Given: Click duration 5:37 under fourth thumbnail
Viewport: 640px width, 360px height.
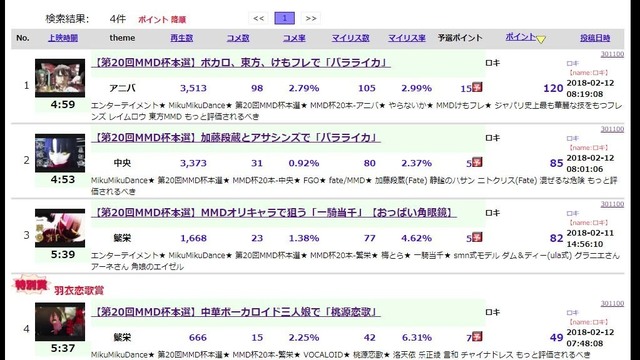Looking at the screenshot, I should [x=63, y=349].
